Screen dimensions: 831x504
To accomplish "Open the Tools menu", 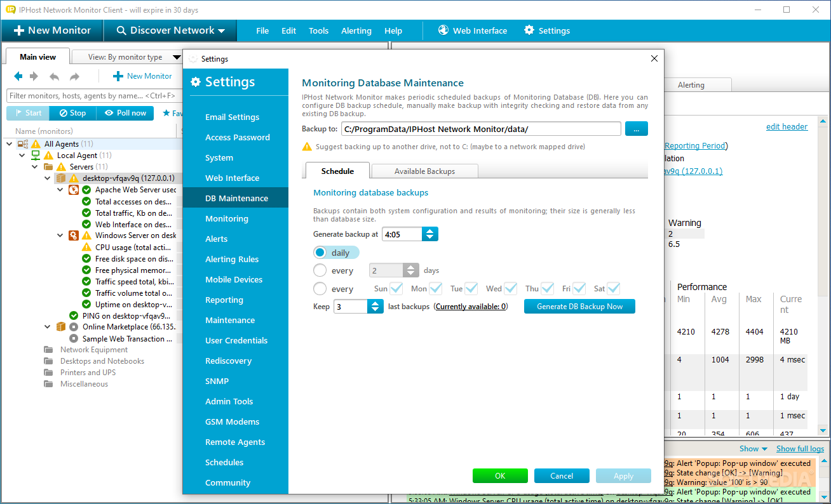I will (x=319, y=30).
